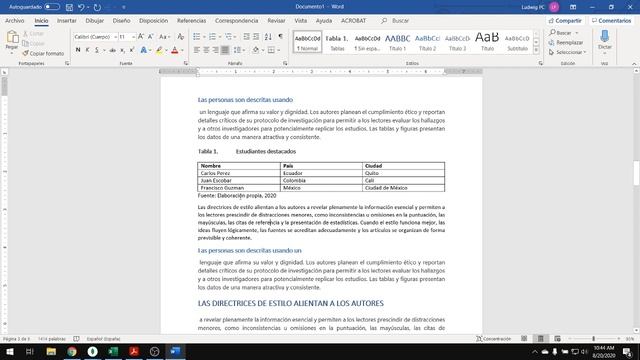Click the Save icon in title bar
The image size is (640, 360).
[69, 7]
